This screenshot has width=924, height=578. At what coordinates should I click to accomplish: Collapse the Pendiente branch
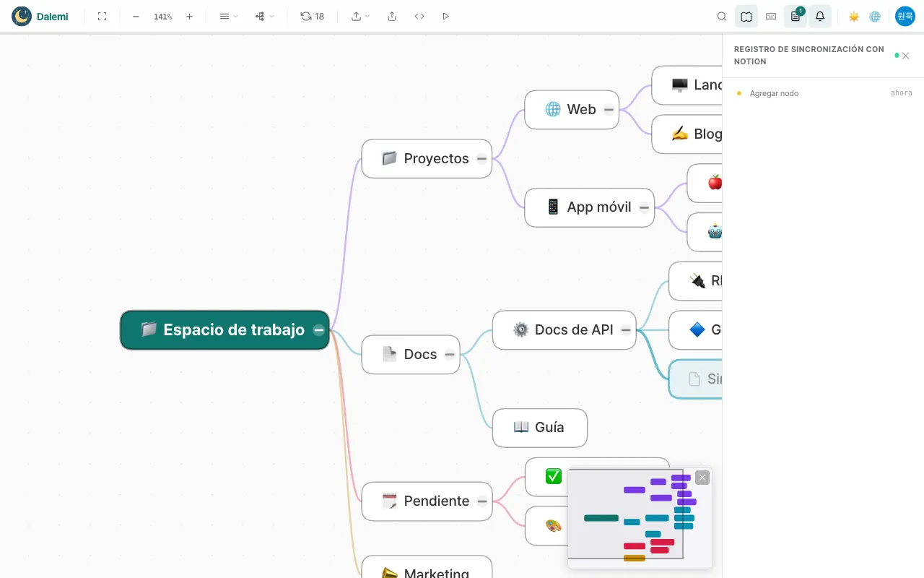pyautogui.click(x=482, y=501)
